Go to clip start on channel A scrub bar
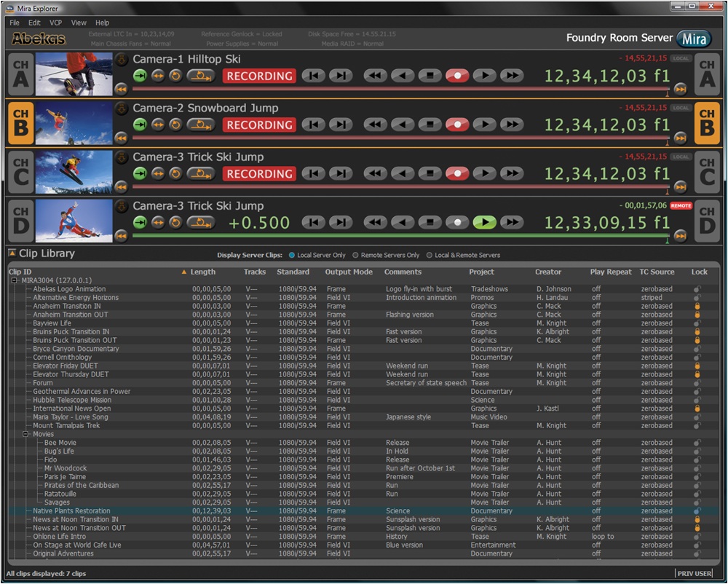This screenshot has height=584, width=728. tap(121, 88)
